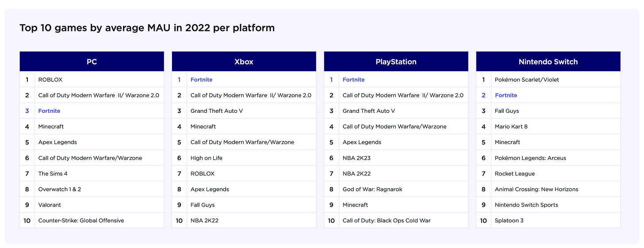Image resolution: width=644 pixels, height=248 pixels.
Task: Select High on Life in Xbox list
Action: coord(206,158)
